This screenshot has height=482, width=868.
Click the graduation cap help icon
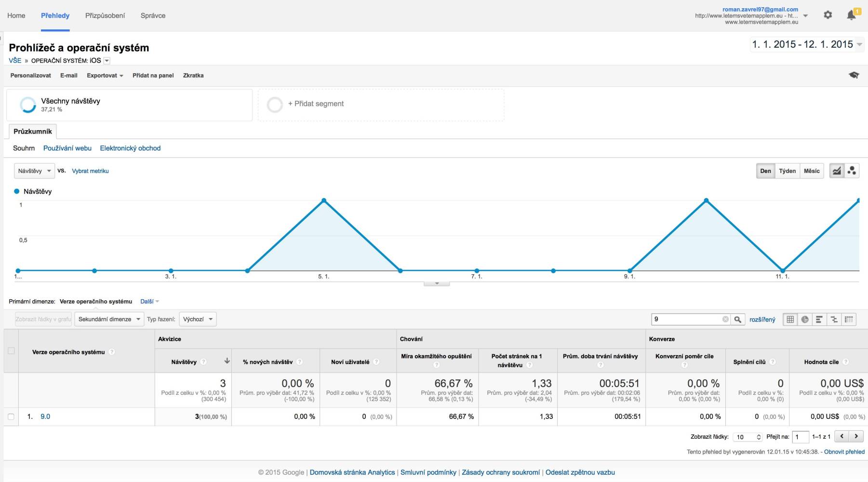pos(854,75)
